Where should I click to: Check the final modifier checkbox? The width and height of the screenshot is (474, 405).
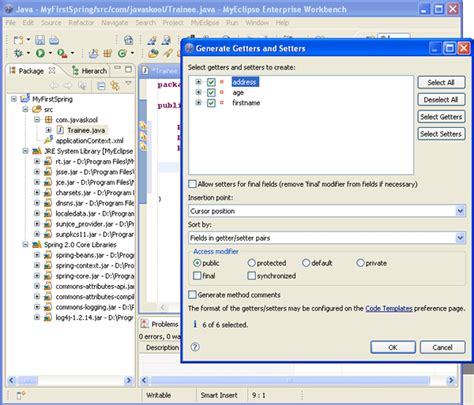tap(197, 276)
